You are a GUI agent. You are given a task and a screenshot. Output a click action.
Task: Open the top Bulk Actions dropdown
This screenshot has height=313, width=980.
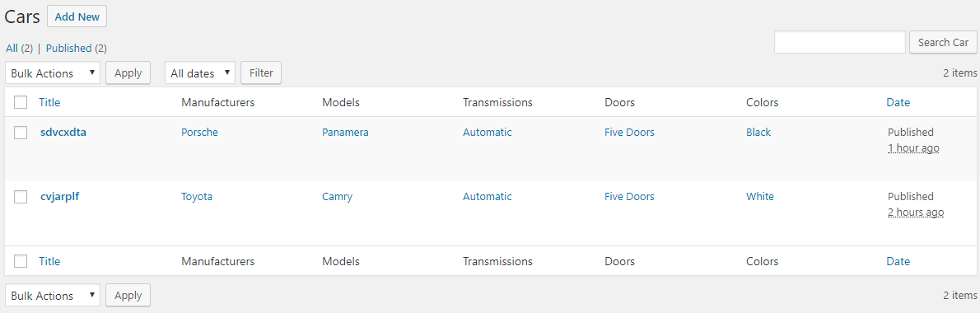53,73
